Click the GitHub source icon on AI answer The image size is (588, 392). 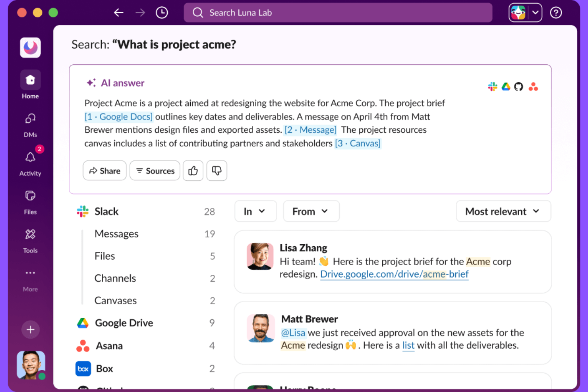pos(519,86)
